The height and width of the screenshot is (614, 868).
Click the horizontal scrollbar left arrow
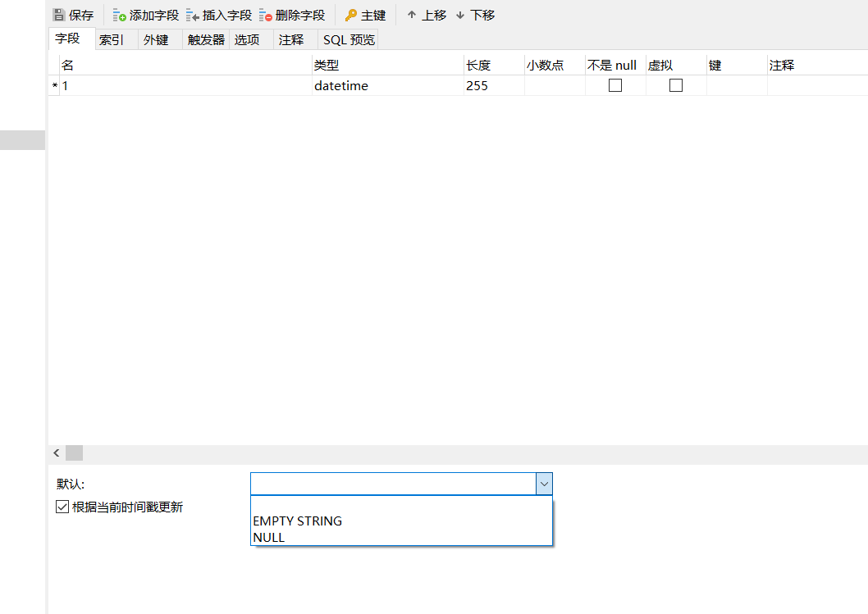[57, 453]
